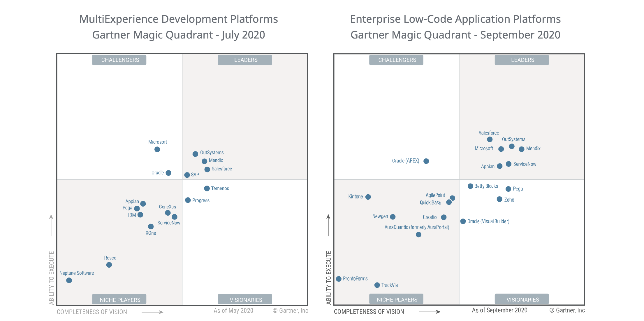644x321 pixels.
Task: Click the VISIONARIES label in the Low-Code chart
Action: click(522, 299)
